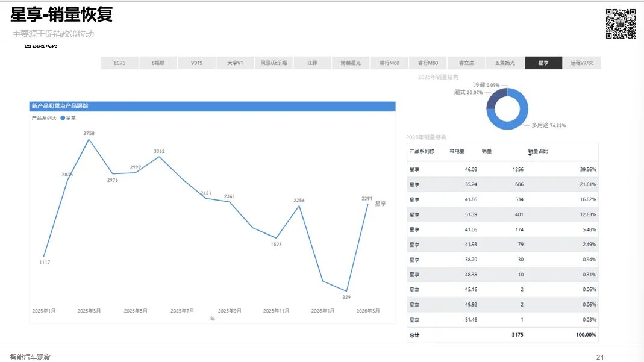Image resolution: width=644 pixels, height=362 pixels.
Task: Click the 2026年3月 axis label
Action: pyautogui.click(x=368, y=311)
